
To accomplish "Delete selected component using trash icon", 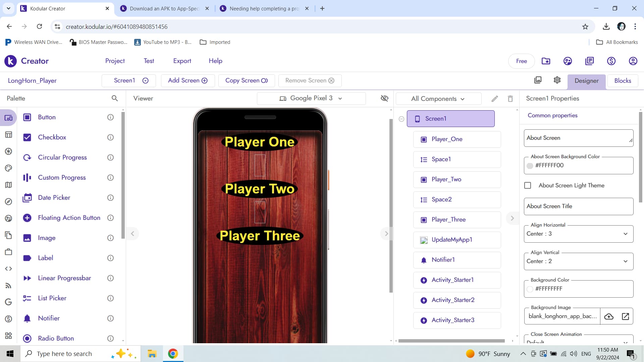I will (510, 98).
